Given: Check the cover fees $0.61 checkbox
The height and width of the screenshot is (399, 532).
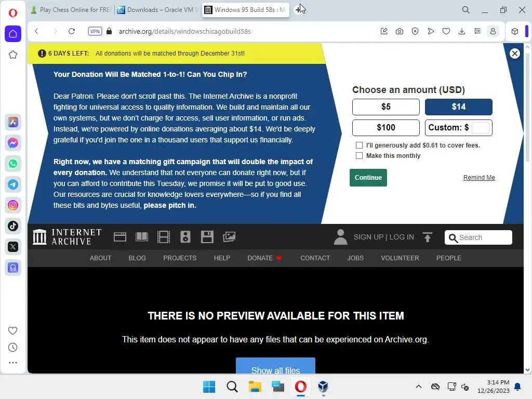Looking at the screenshot, I should 359,145.
